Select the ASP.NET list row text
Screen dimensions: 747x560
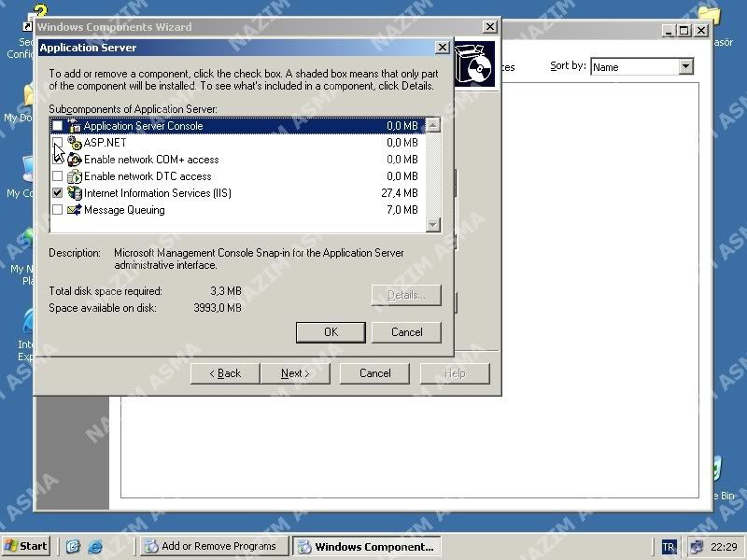[105, 143]
